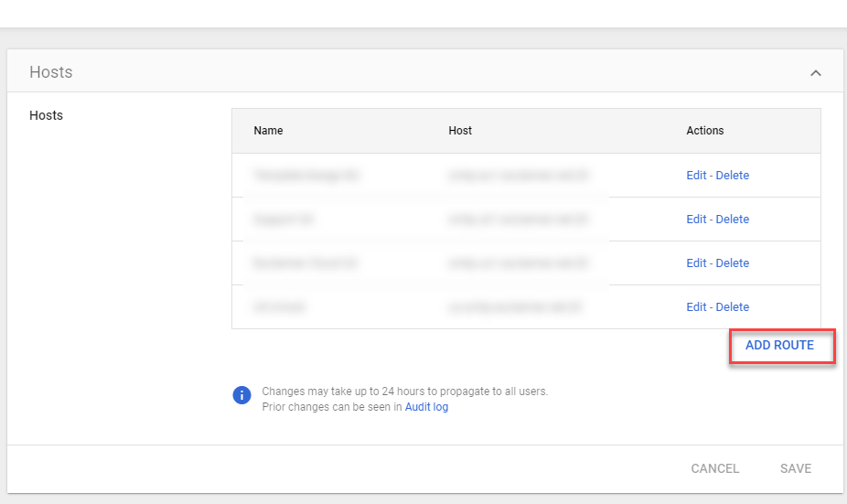
Task: Delete the fourth host row
Action: tap(732, 307)
